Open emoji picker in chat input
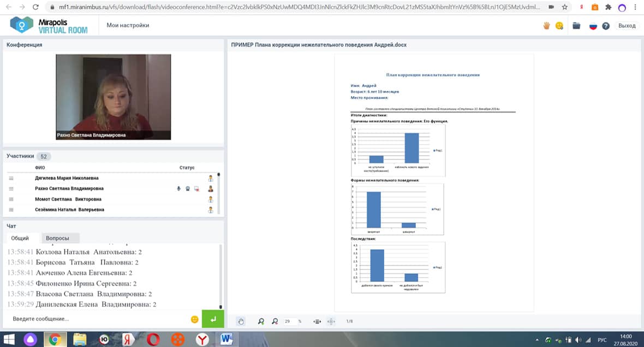Viewport: 644px width, 347px height. (x=195, y=319)
